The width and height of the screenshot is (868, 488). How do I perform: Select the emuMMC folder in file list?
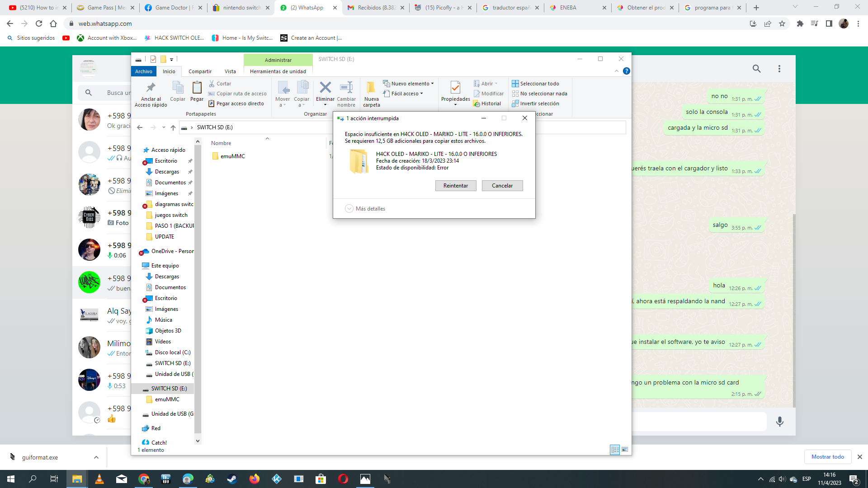229,156
